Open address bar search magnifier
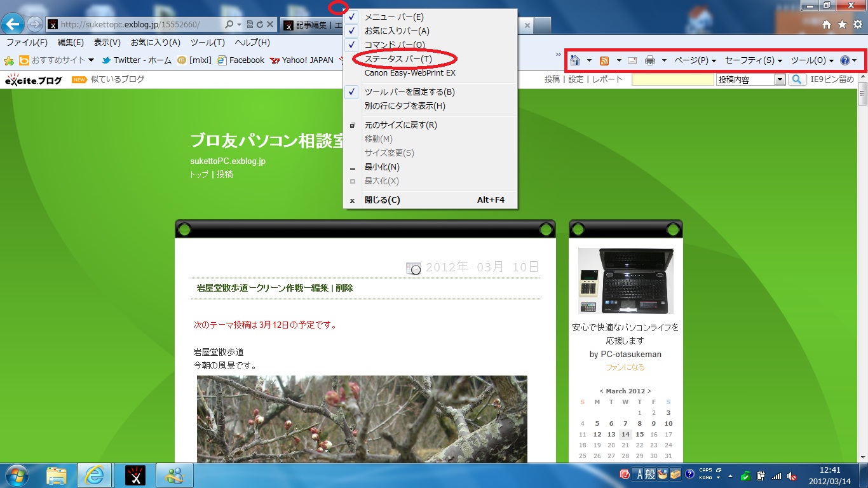Viewport: 868px width, 488px height. 229,24
